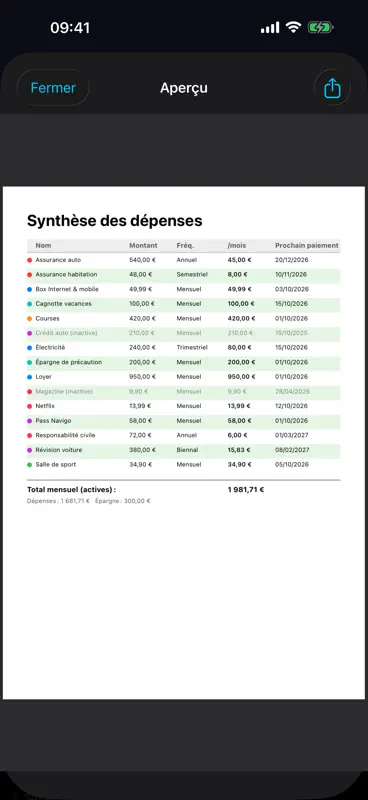Tap the battery icon in status bar
This screenshot has height=800, width=368.
(x=321, y=28)
